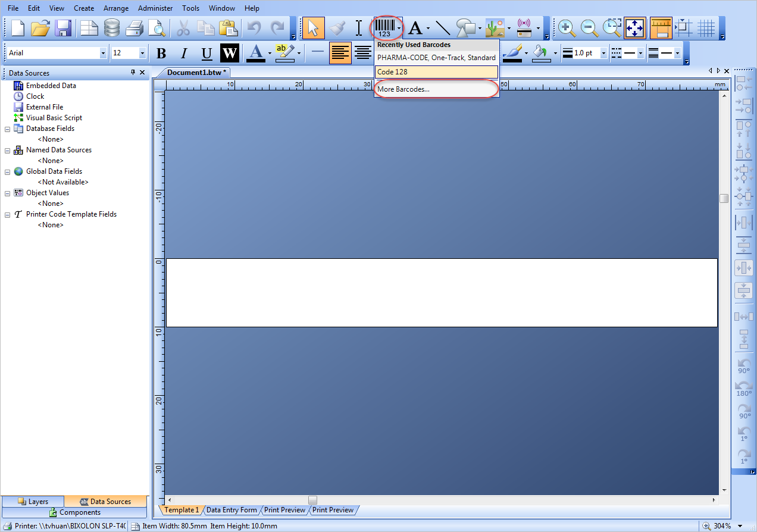
Task: Open an existing document with the folder icon
Action: (40, 28)
